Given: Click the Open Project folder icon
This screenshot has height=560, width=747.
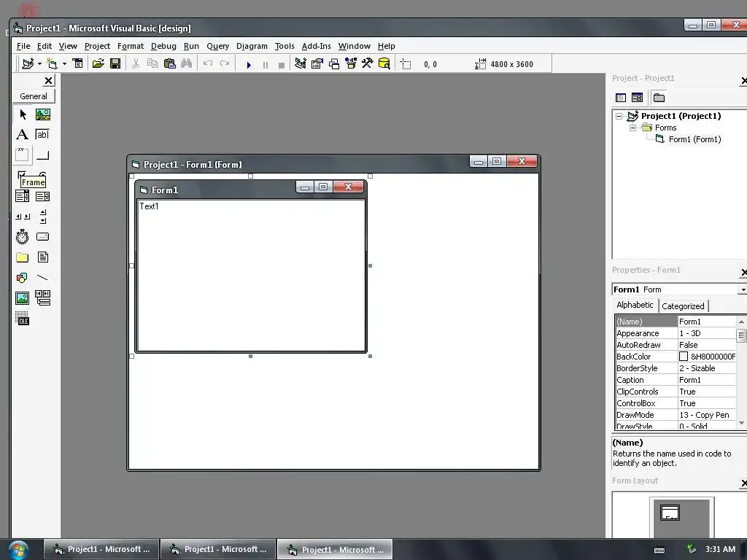Looking at the screenshot, I should tap(98, 63).
